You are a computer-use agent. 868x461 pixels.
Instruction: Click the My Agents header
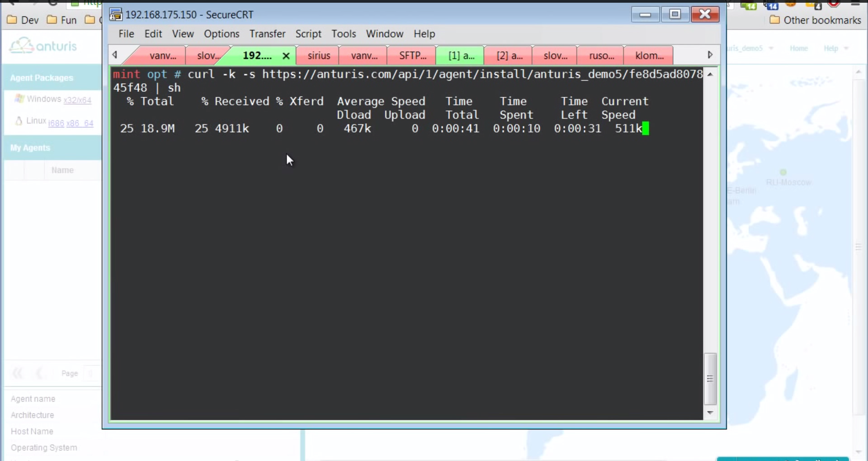(30, 148)
